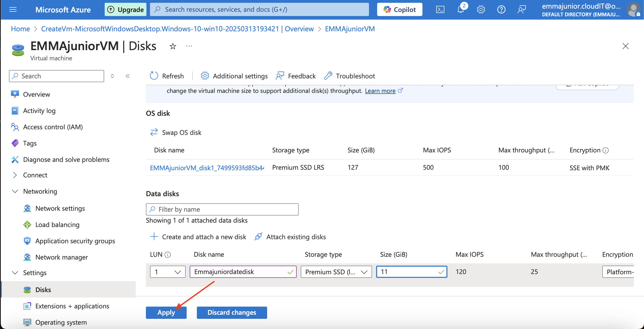Click the Premium SSD LRS cell
The height and width of the screenshot is (329, 644).
(x=298, y=167)
